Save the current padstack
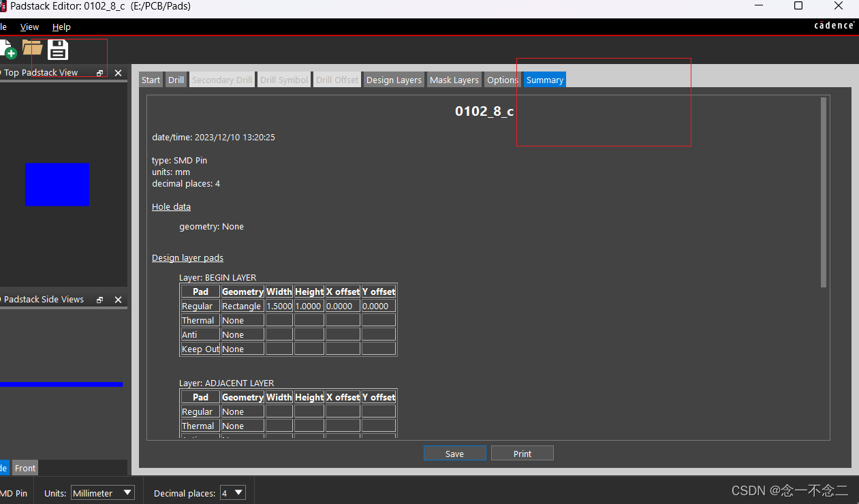This screenshot has height=504, width=859. [58, 48]
